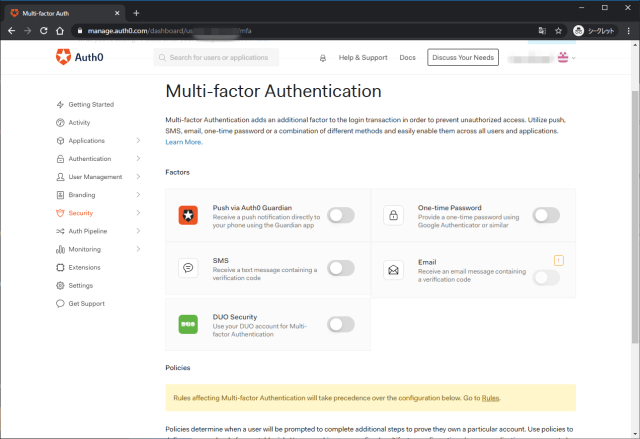Image resolution: width=640 pixels, height=439 pixels.
Task: Select the Multi-factor Auth browser tab
Action: pos(65,13)
